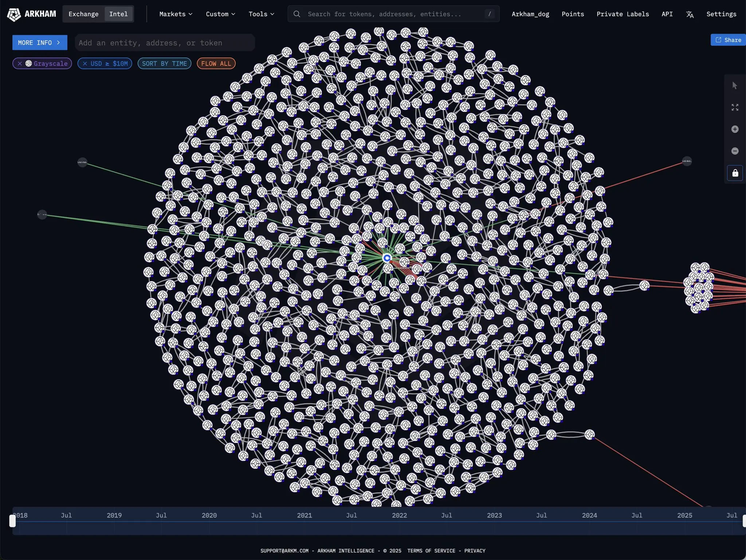
Task: Select the lower-right node outside the main cluster
Action: pyautogui.click(x=590, y=434)
